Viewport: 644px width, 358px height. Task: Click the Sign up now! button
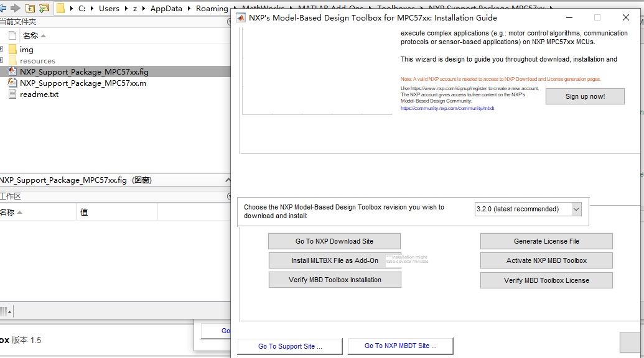(x=585, y=96)
